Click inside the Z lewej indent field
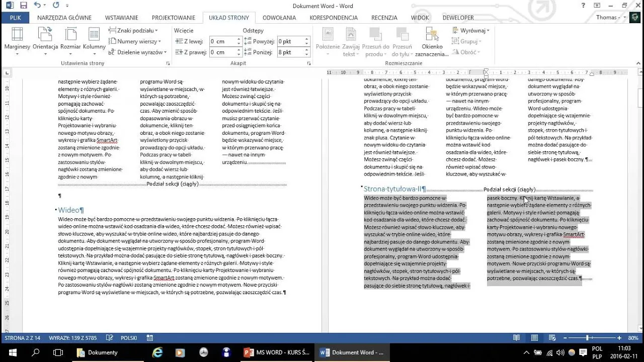Viewport: 644px width, 362px height. (222, 41)
